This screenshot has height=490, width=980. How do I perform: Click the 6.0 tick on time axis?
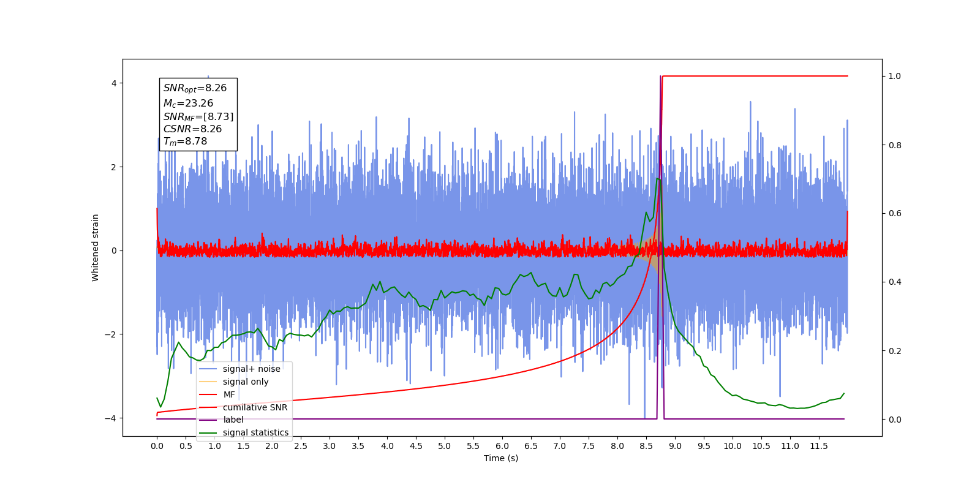pyautogui.click(x=502, y=446)
